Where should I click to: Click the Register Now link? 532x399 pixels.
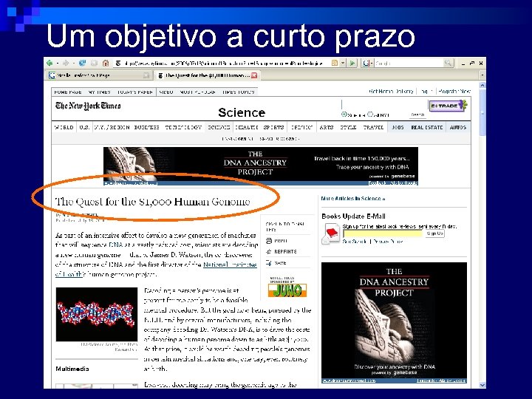(454, 92)
